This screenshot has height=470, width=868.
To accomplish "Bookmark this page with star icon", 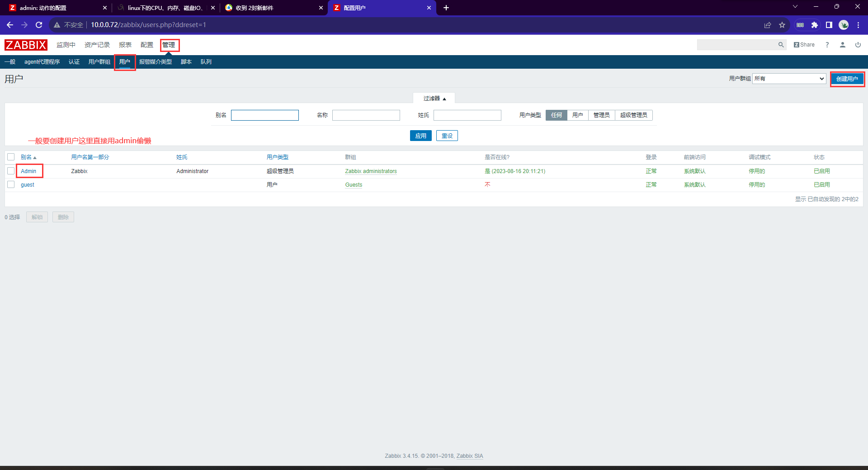I will [782, 25].
